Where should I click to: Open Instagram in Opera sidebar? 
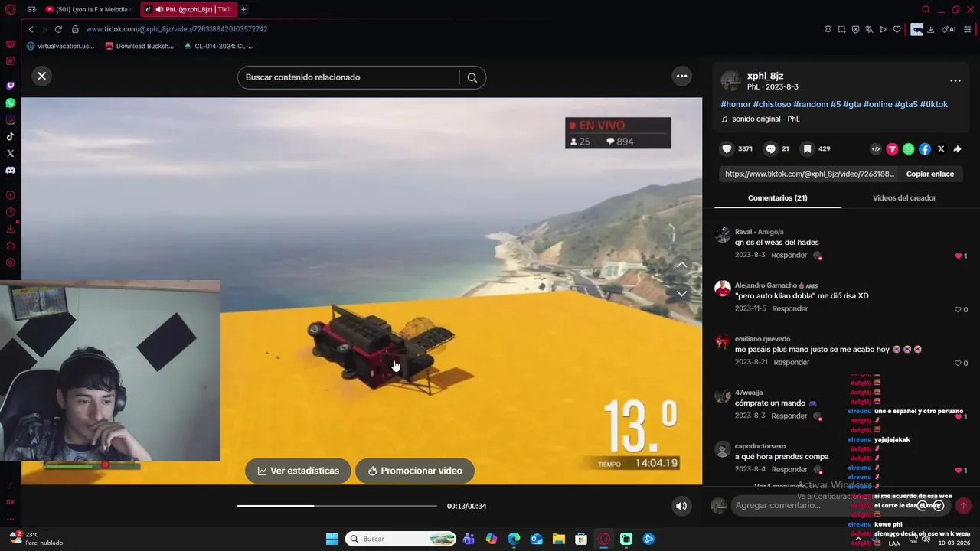point(11,119)
